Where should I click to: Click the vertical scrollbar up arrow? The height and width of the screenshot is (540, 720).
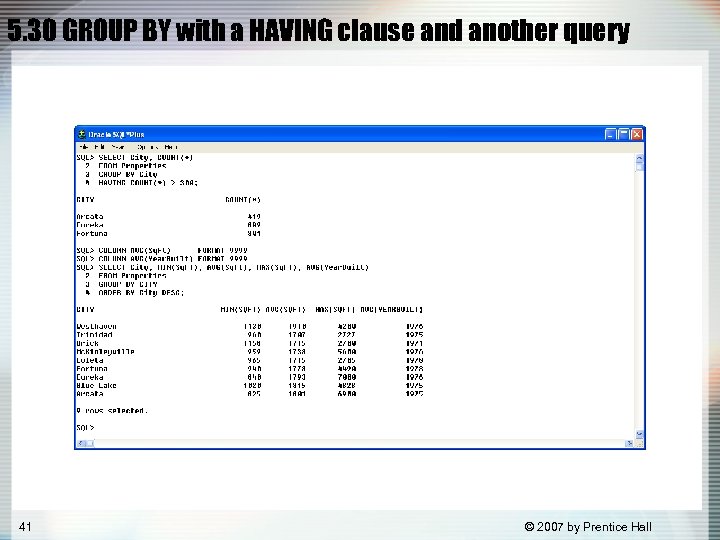coord(640,158)
